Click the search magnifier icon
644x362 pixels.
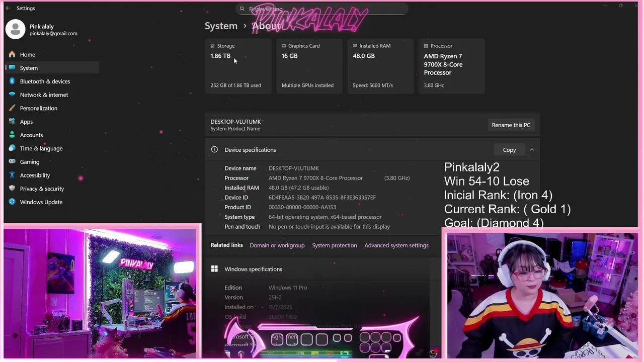tap(242, 9)
